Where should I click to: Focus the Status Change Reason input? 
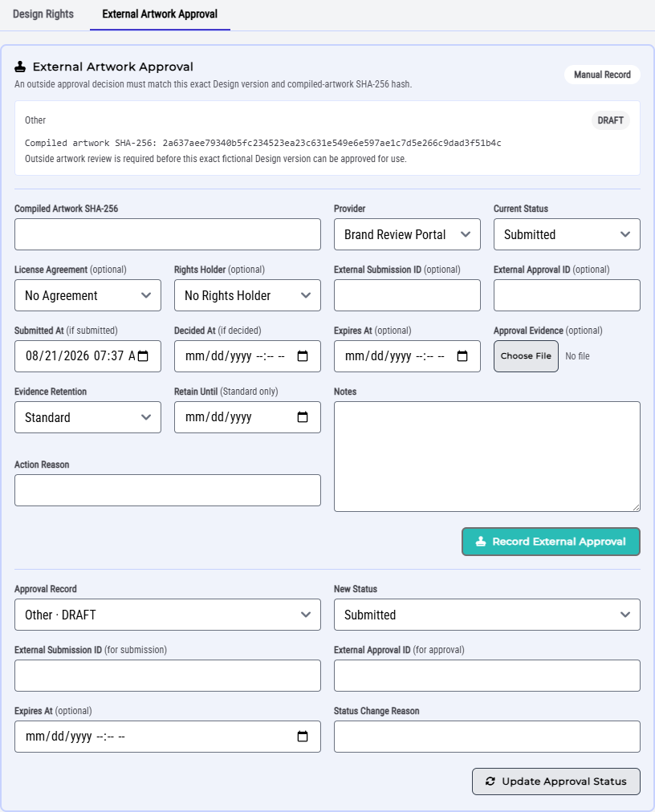point(486,737)
